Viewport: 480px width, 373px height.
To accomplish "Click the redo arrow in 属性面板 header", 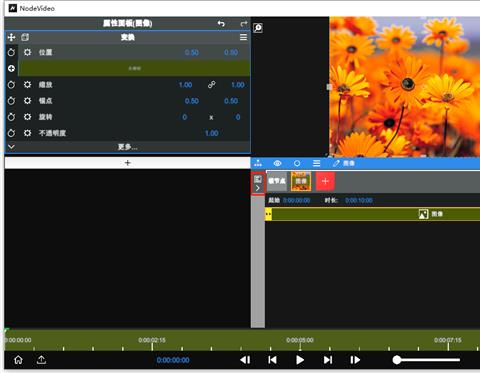I will coord(244,23).
